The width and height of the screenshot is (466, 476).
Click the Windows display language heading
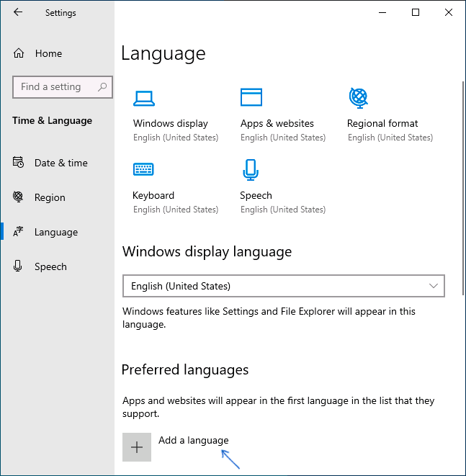point(207,251)
